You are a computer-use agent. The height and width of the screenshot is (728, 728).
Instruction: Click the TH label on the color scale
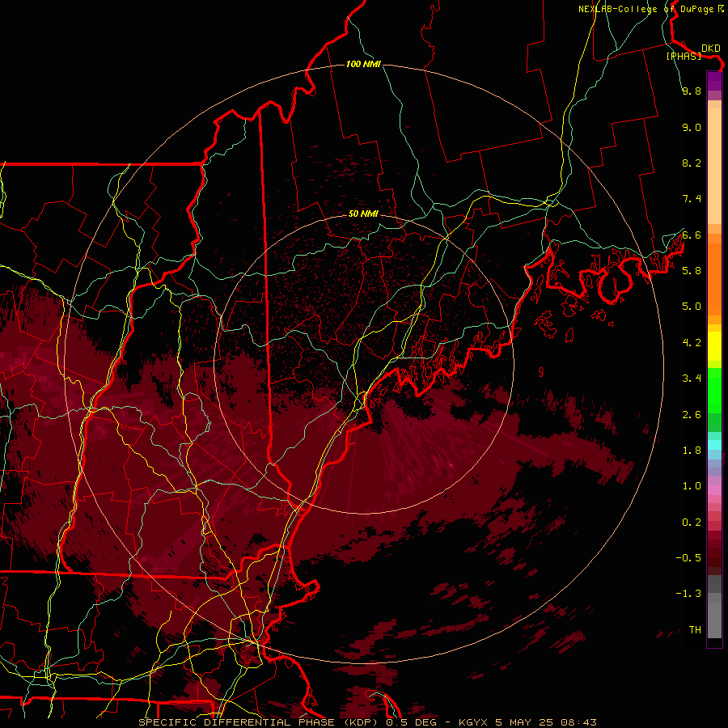(695, 630)
